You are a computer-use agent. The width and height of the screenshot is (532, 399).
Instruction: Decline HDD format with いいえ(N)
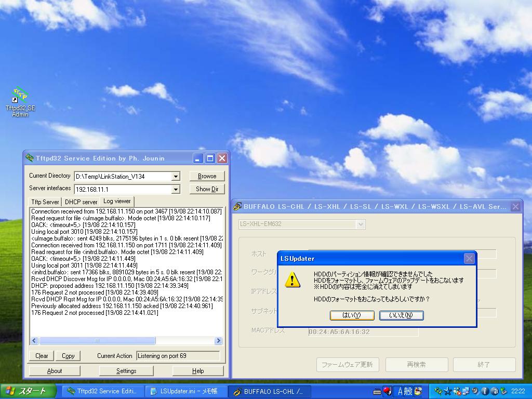[x=401, y=315]
